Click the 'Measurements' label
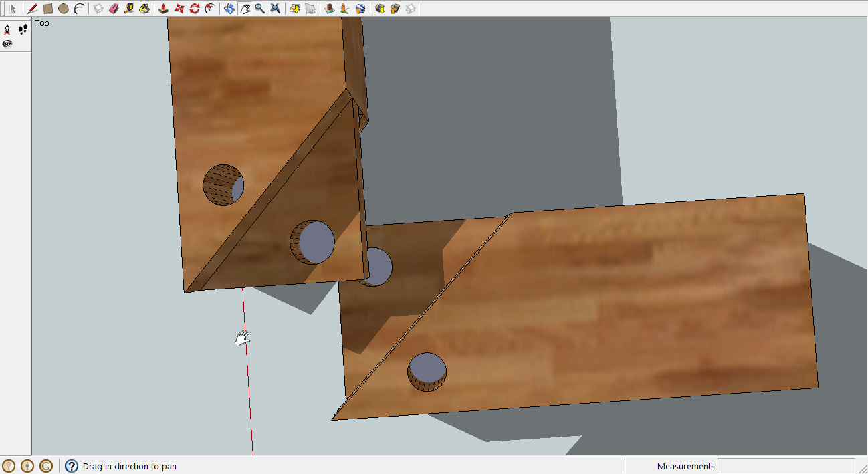The height and width of the screenshot is (474, 868). (x=686, y=466)
